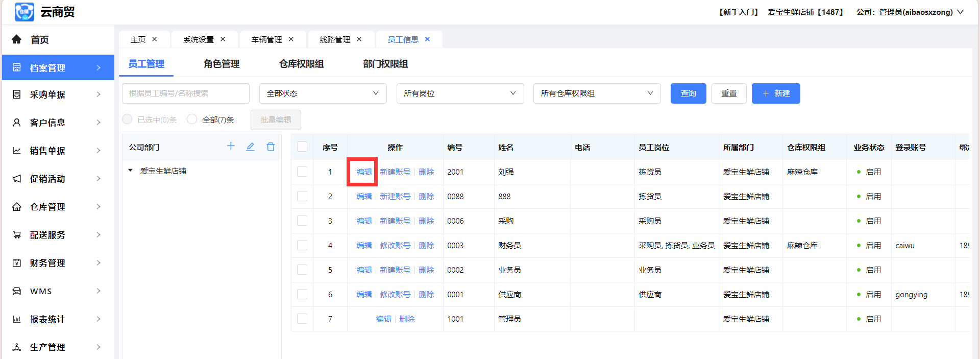The height and width of the screenshot is (359, 980).
Task: Switch to the 角色管理 tab
Action: click(x=222, y=64)
